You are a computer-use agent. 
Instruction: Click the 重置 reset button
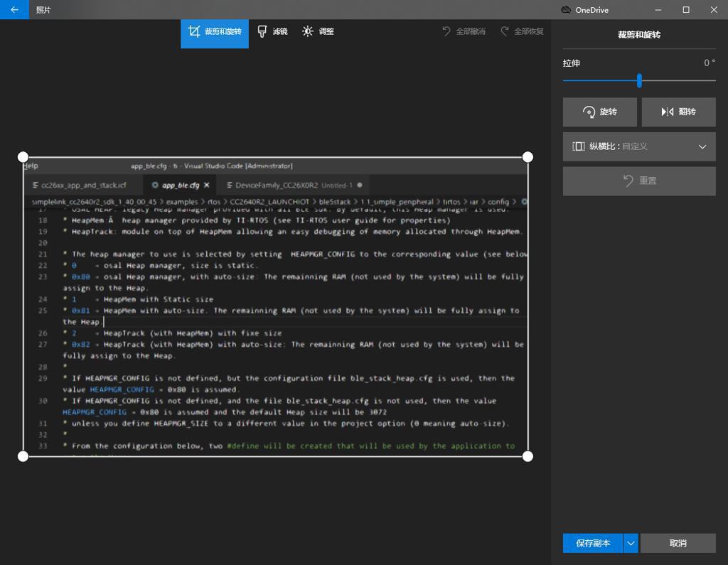[639, 181]
